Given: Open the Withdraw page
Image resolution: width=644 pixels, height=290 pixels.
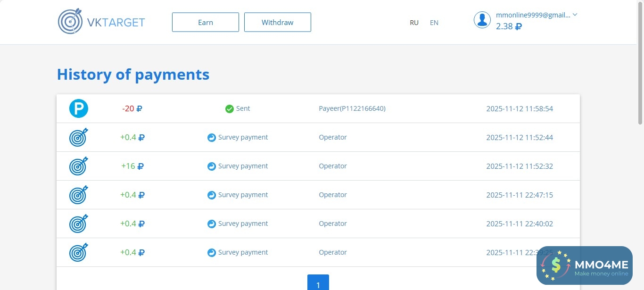Looking at the screenshot, I should (x=278, y=22).
